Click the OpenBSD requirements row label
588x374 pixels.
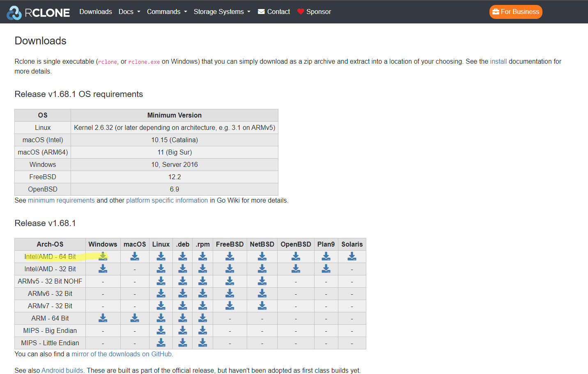(x=43, y=189)
